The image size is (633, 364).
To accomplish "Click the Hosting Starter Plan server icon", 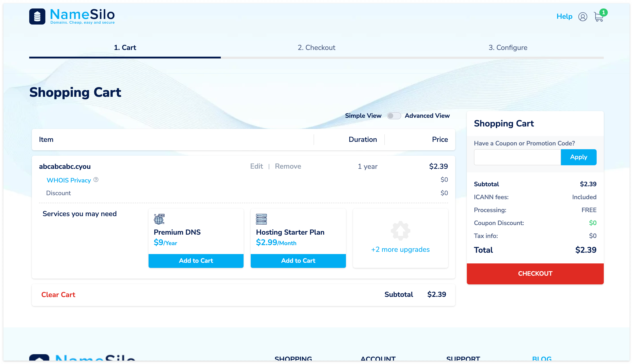I will point(261,219).
